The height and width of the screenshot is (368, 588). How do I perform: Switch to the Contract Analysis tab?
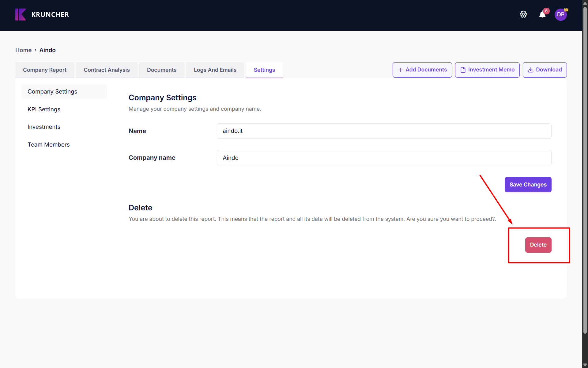[107, 70]
